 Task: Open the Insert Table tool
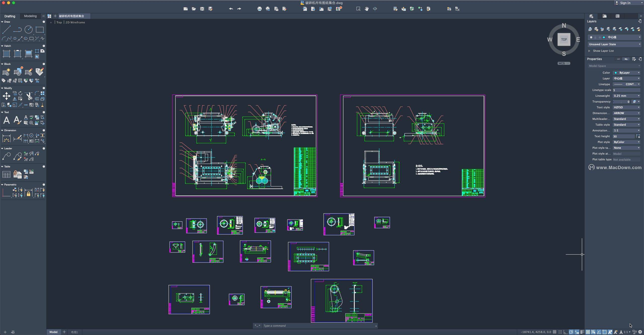(6, 174)
